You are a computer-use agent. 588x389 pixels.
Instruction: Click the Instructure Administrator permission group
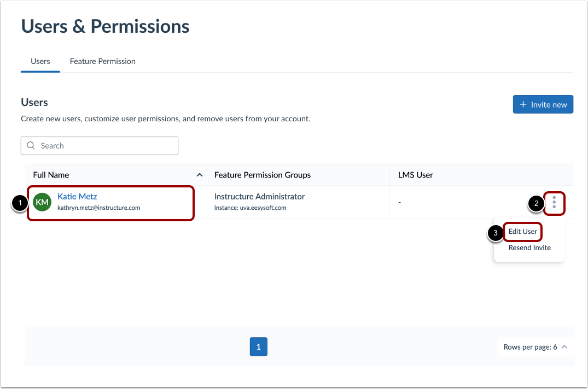tap(259, 196)
